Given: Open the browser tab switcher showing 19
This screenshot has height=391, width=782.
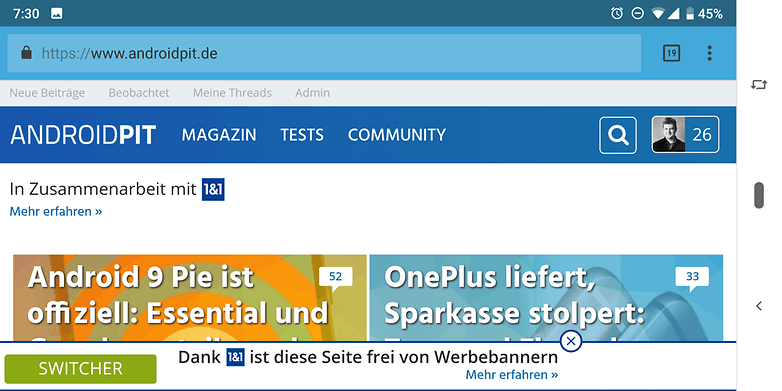Looking at the screenshot, I should pyautogui.click(x=671, y=53).
